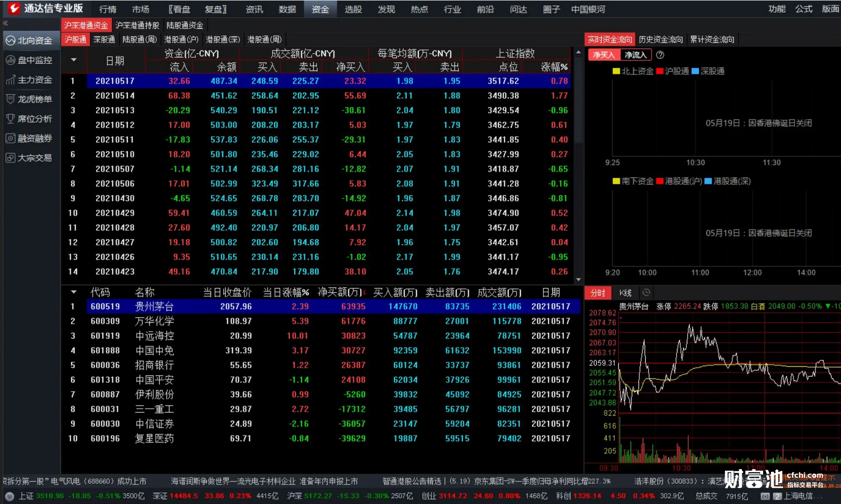Image resolution: width=841 pixels, height=504 pixels.
Task: Sort by 净买入 column header
Action: (x=351, y=67)
